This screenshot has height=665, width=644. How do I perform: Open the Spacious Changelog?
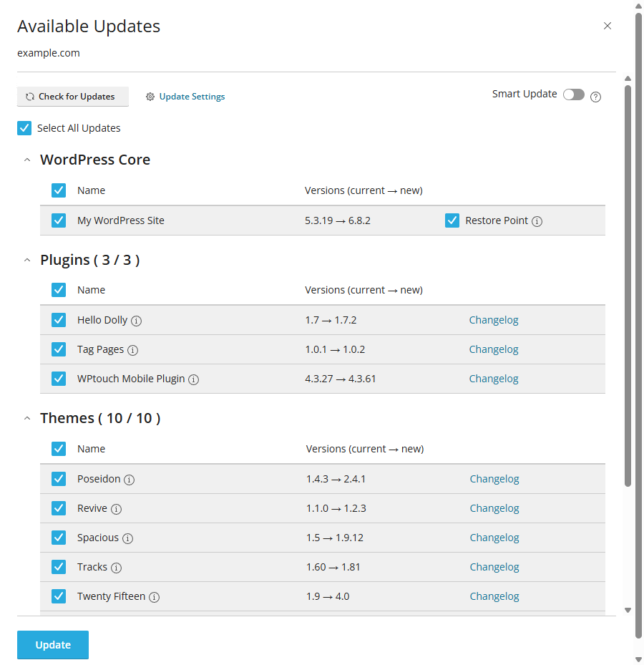tap(494, 538)
